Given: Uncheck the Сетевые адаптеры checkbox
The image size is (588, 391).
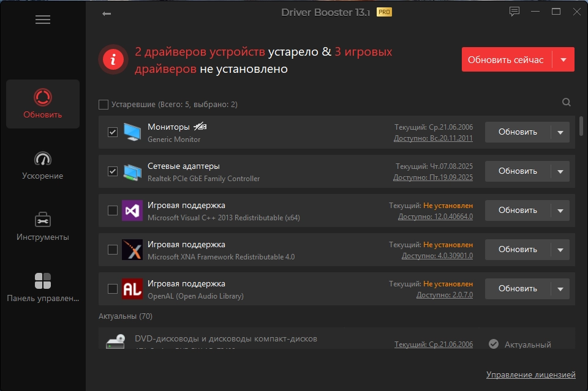Looking at the screenshot, I should (113, 171).
